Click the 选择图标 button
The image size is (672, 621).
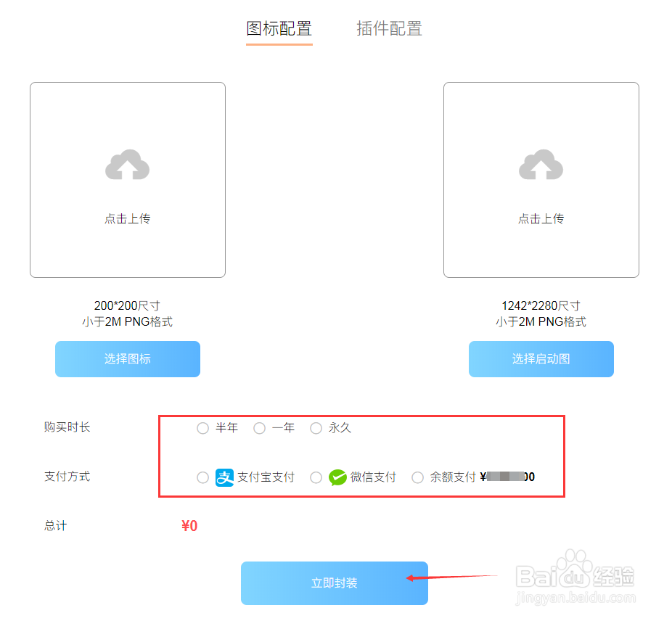128,359
